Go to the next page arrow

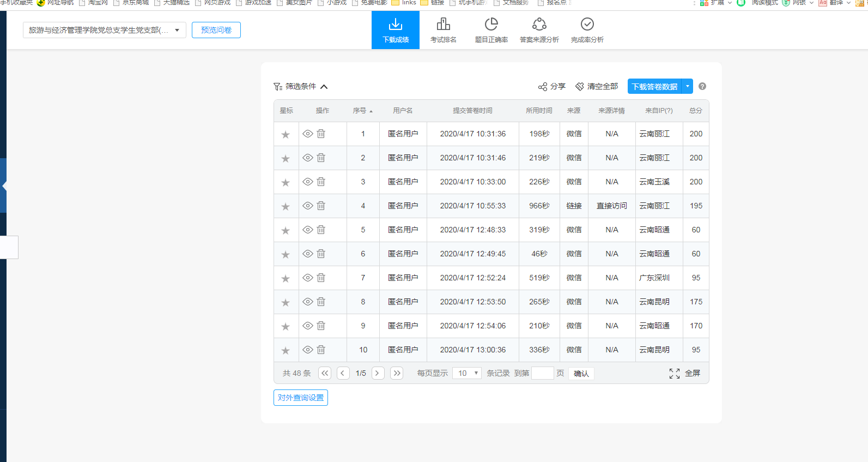click(378, 373)
